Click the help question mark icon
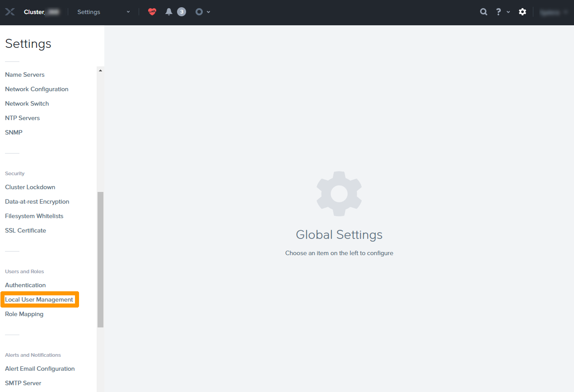This screenshot has width=574, height=392. pyautogui.click(x=498, y=12)
